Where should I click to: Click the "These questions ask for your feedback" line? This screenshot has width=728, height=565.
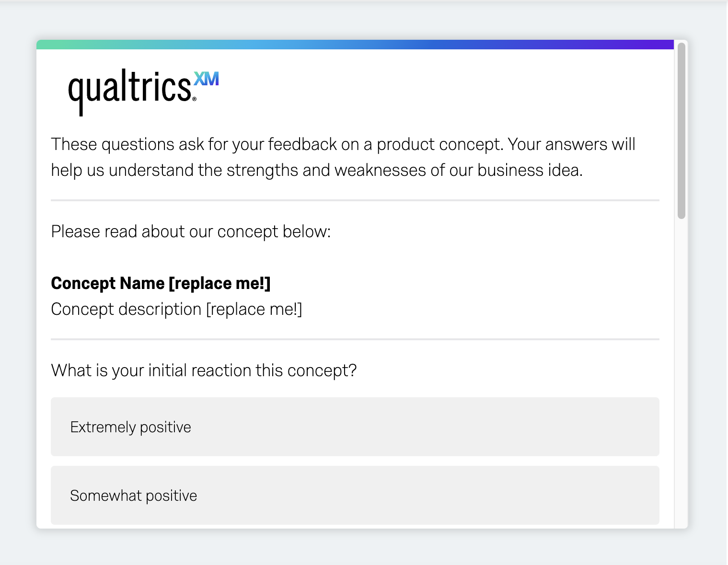[x=343, y=144]
